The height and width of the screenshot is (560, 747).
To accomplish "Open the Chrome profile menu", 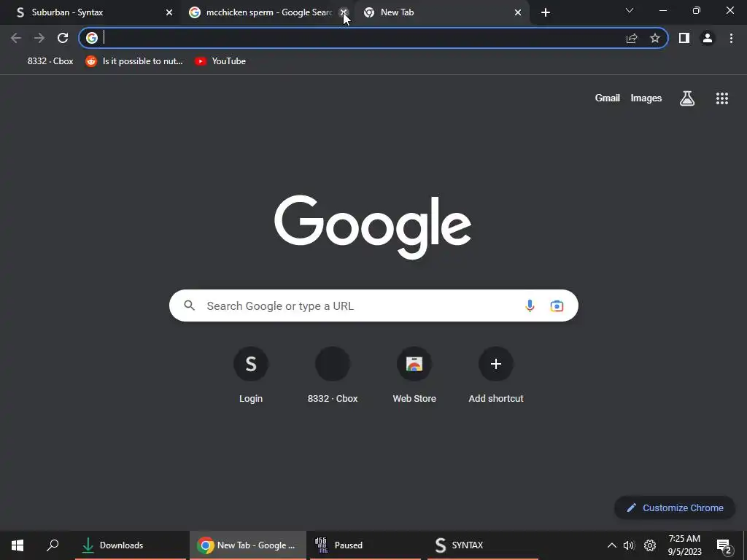I will pyautogui.click(x=708, y=38).
